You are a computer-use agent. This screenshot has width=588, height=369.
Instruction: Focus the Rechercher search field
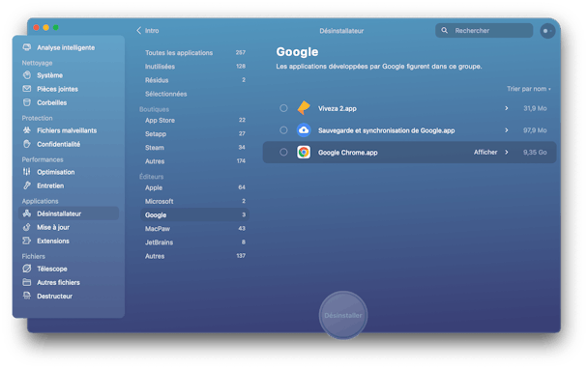(485, 30)
